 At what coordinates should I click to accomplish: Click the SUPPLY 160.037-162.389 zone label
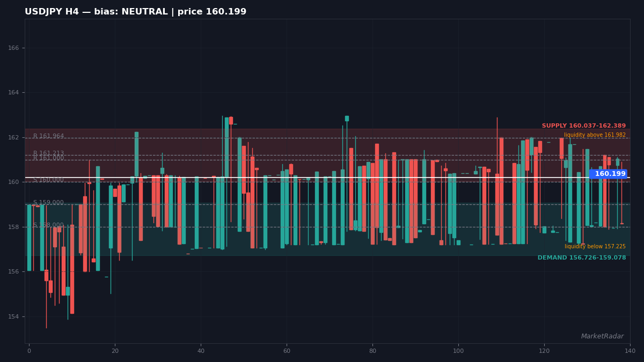(x=584, y=126)
